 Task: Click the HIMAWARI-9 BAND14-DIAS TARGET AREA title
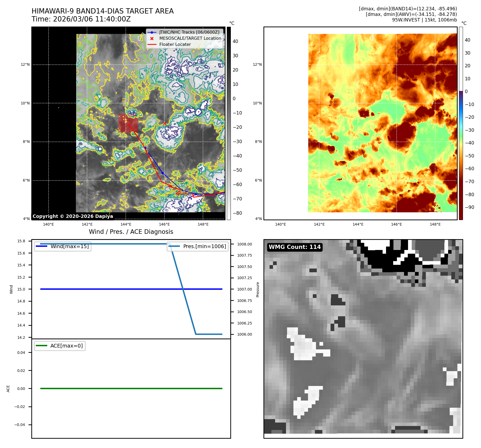tap(102, 11)
